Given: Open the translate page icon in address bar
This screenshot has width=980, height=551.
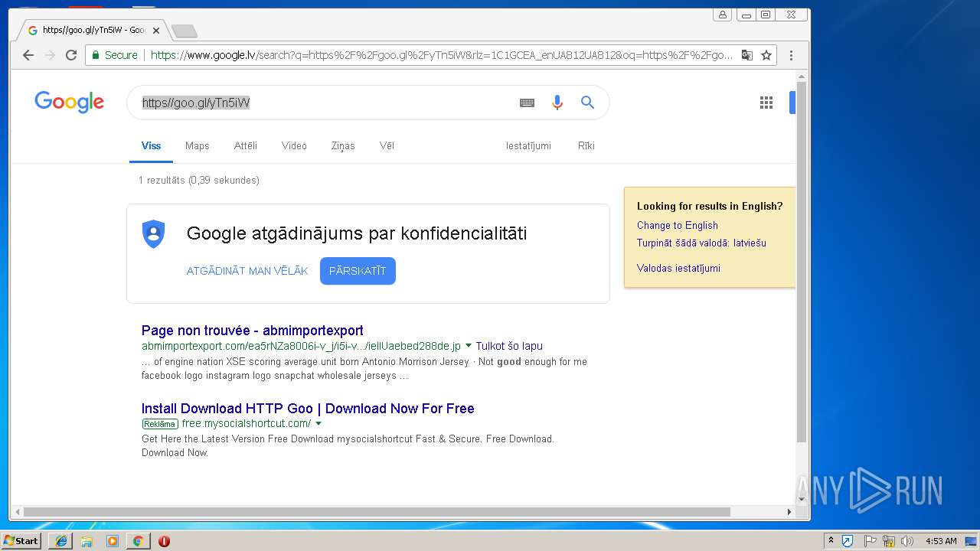Looking at the screenshot, I should 747,55.
